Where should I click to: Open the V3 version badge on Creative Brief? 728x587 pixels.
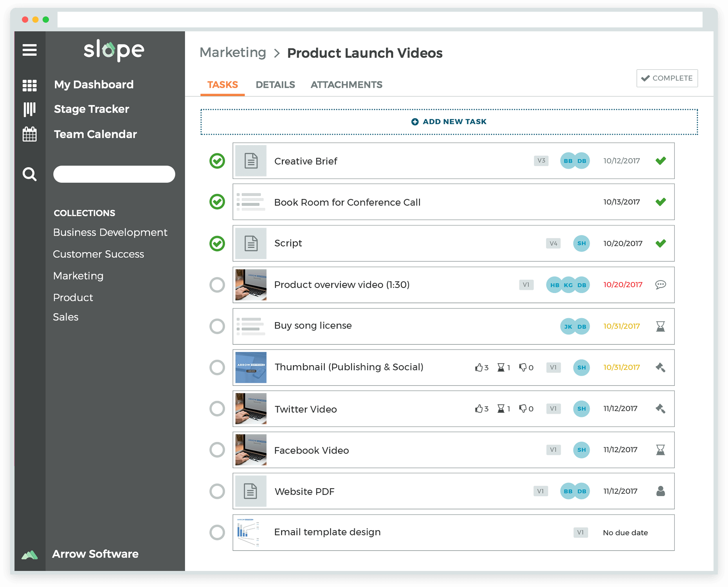[541, 160]
